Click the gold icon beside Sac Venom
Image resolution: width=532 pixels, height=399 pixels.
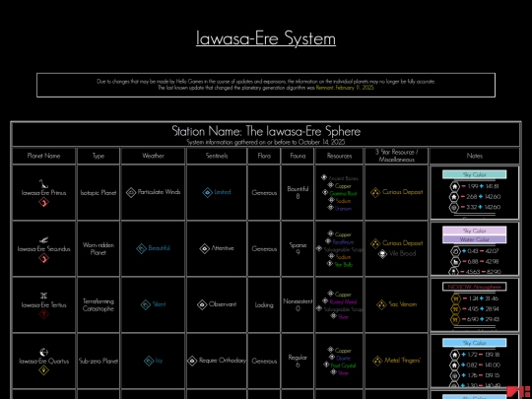[x=381, y=304]
